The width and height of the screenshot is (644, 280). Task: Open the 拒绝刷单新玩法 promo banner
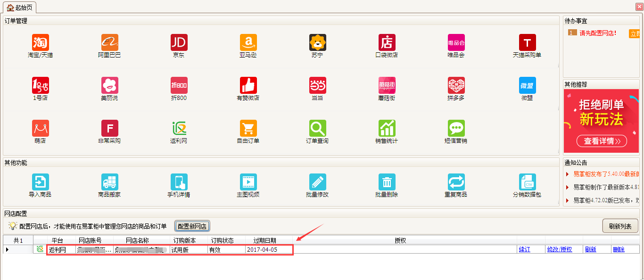tap(602, 121)
